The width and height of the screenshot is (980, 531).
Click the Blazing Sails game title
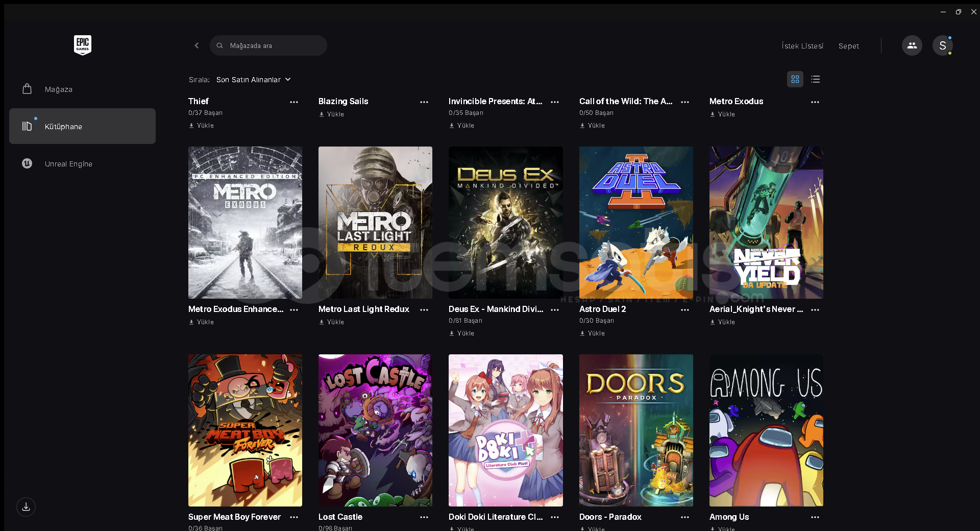coord(343,101)
